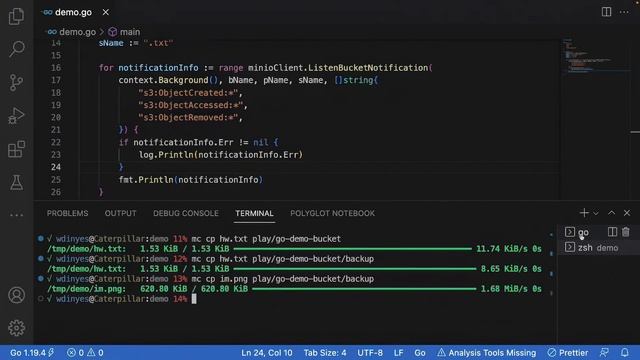Switch to the PROBLEMS panel tab
This screenshot has height=360, width=640.
click(67, 213)
